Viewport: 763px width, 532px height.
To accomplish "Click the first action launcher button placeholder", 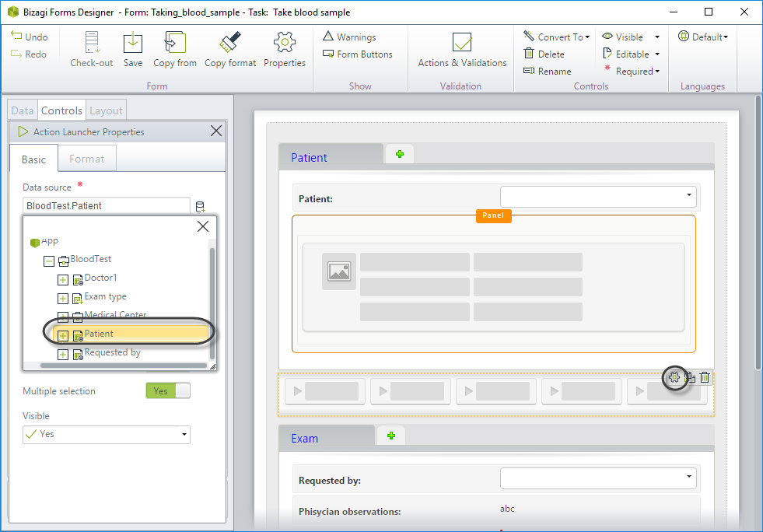I will (324, 391).
